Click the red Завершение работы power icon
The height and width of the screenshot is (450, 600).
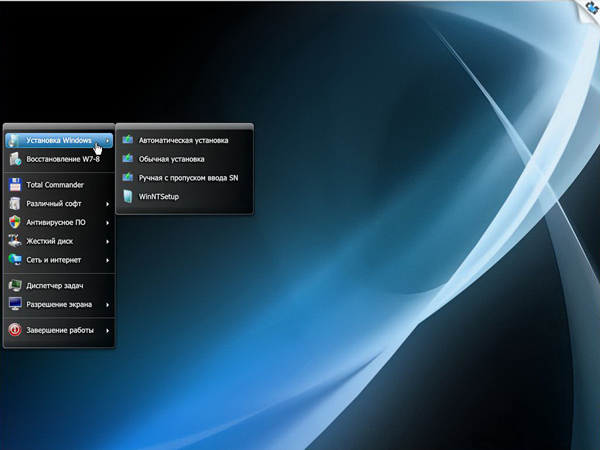[x=15, y=330]
